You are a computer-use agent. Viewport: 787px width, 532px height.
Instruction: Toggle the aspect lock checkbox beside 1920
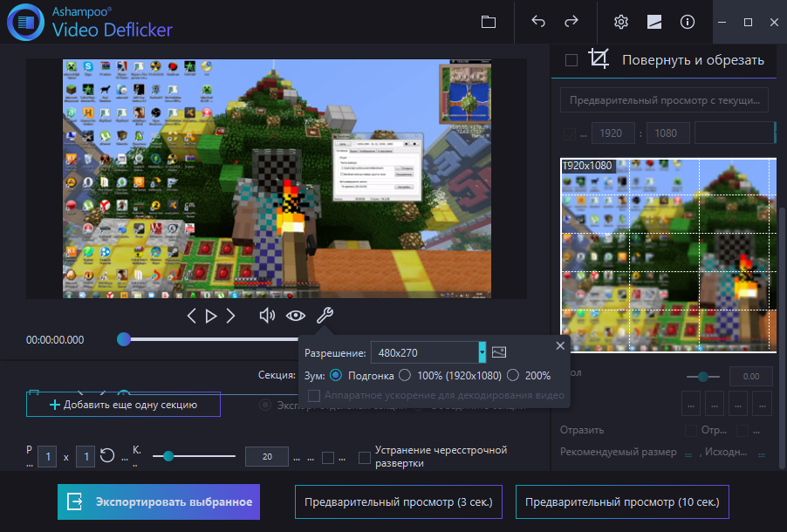569,133
